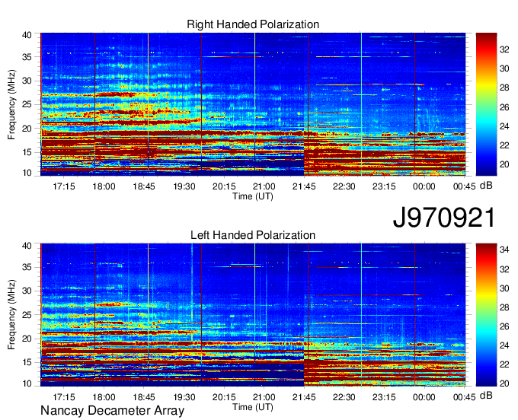
Task: Click the "10" MHz tick on Right Handed plot
Action: [27, 173]
